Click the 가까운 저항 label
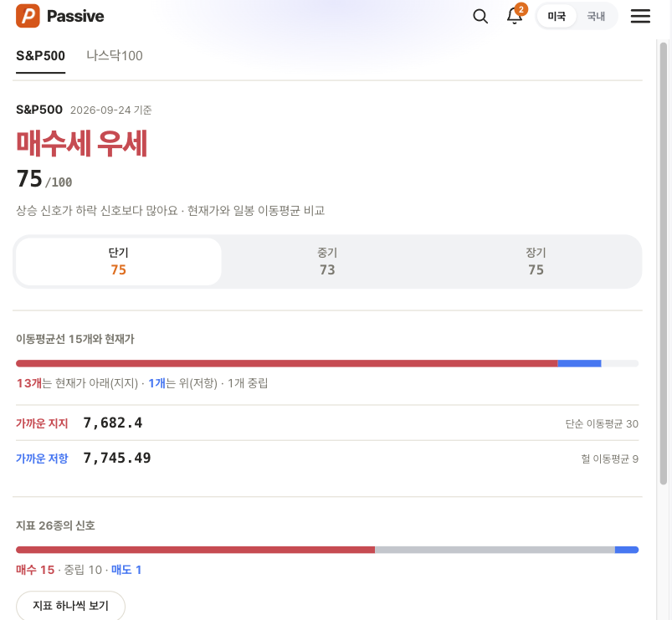 pyautogui.click(x=42, y=459)
